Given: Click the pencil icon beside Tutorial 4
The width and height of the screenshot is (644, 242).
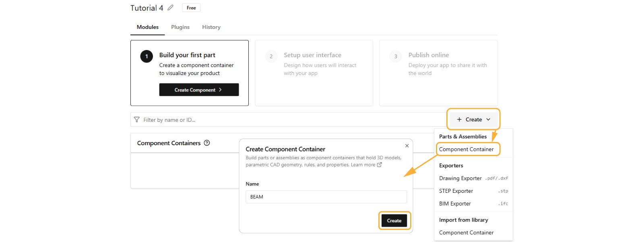Looking at the screenshot, I should [x=171, y=8].
